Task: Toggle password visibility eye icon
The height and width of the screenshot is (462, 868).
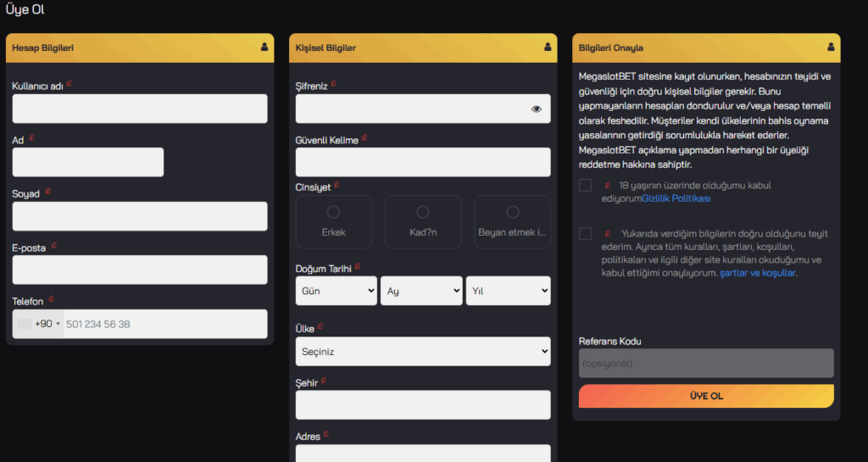Action: (x=536, y=109)
